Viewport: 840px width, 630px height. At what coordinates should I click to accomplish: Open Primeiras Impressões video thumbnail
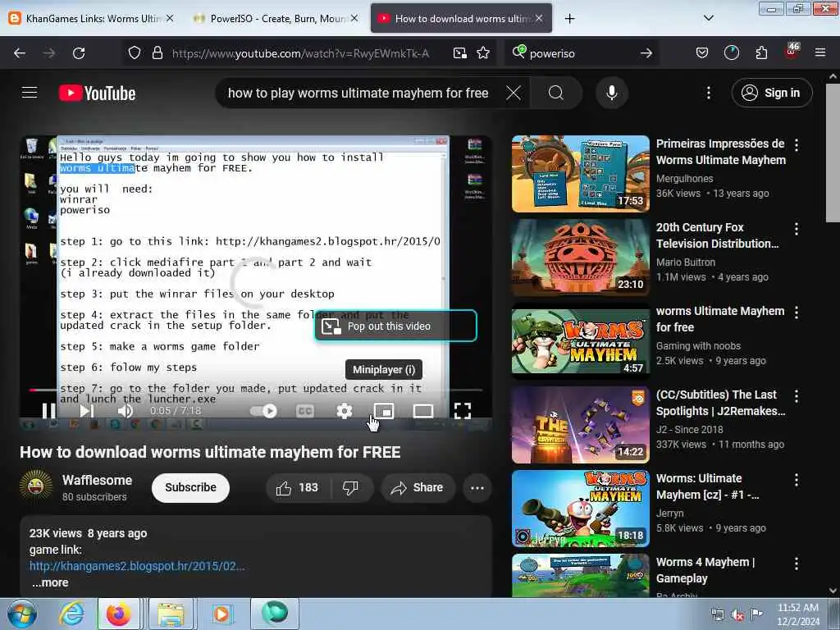click(580, 174)
